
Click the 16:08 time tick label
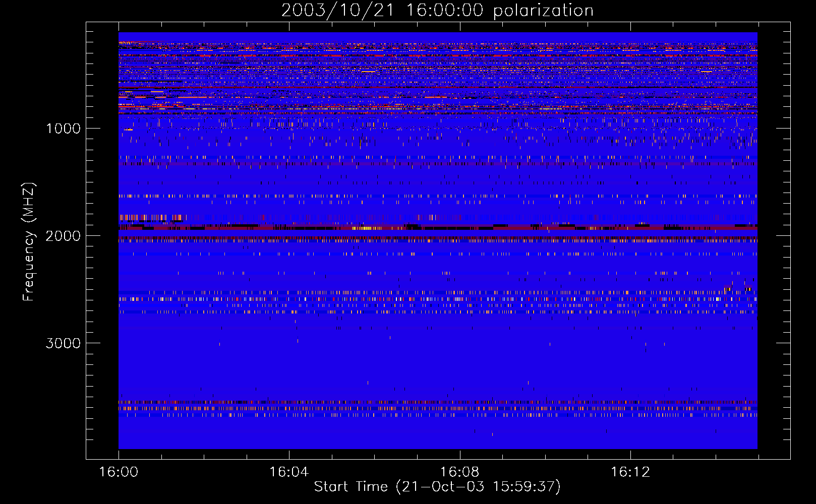click(459, 472)
